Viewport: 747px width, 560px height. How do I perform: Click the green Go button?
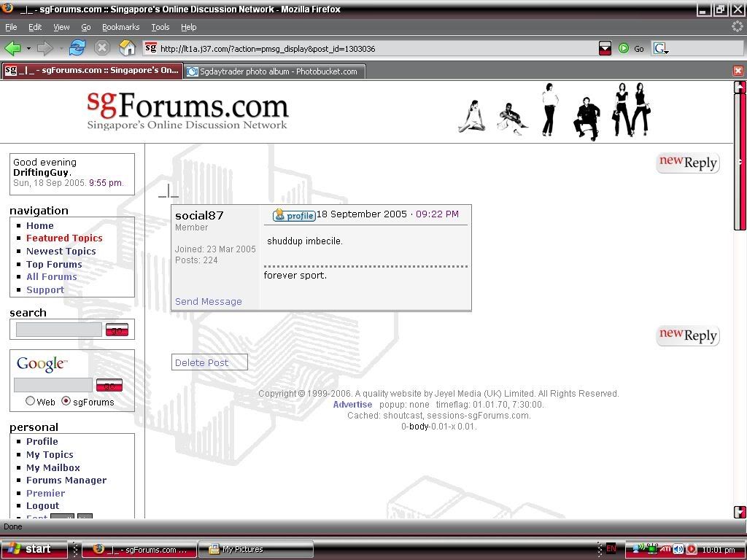click(x=631, y=49)
